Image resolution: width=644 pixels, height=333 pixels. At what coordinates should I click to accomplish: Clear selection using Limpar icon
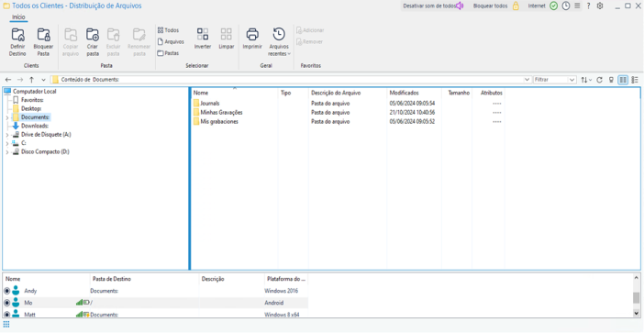click(x=227, y=34)
